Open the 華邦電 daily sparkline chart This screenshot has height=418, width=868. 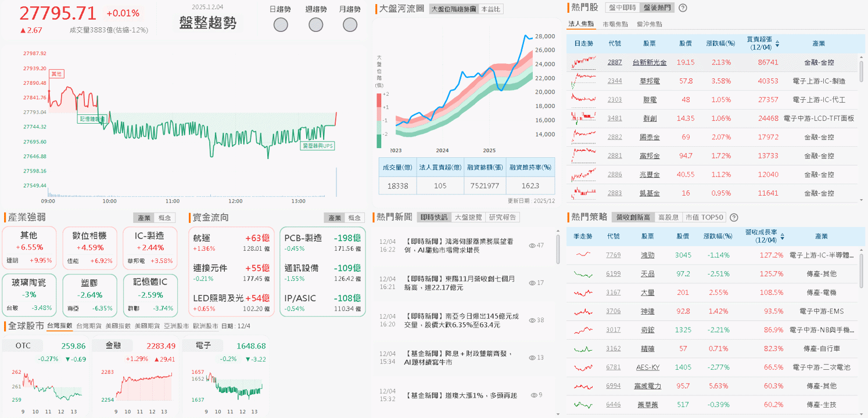(x=584, y=81)
